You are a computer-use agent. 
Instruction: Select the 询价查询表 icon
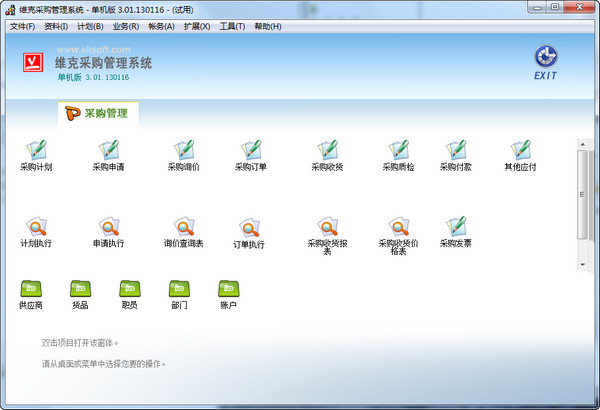[x=184, y=232]
